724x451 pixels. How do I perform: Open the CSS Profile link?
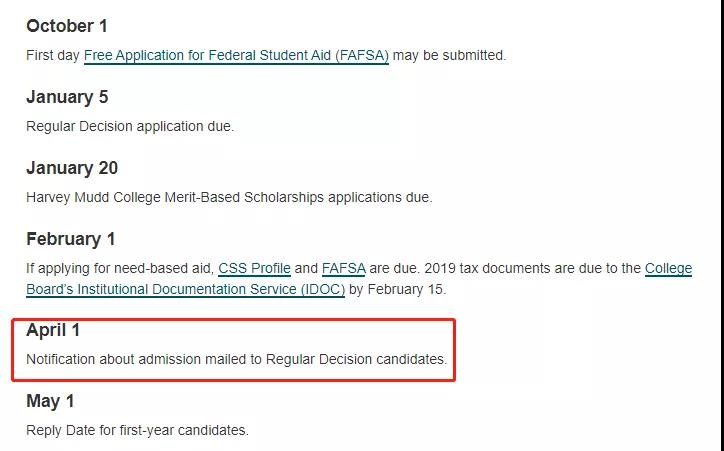tap(254, 269)
